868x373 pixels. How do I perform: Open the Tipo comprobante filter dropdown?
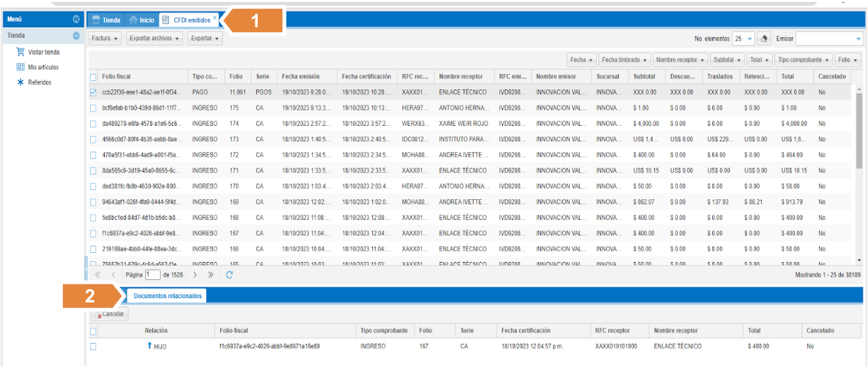click(x=803, y=60)
